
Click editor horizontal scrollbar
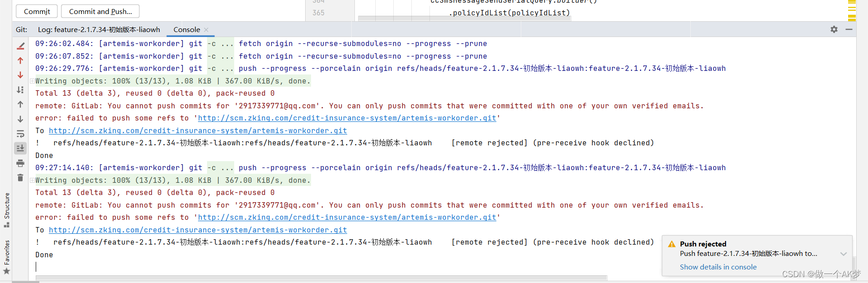pos(465,19)
